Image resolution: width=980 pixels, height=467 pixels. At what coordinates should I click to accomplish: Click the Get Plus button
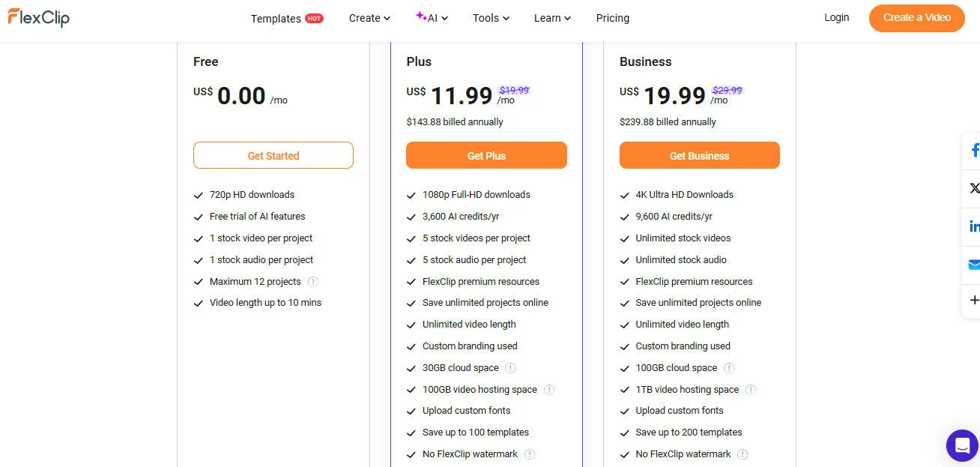pos(486,155)
